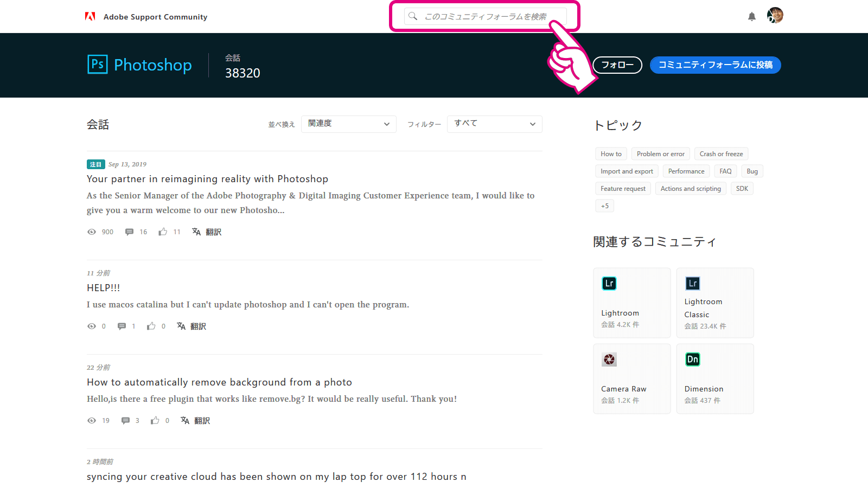
Task: Click '会話 23.4K 件' under Lightroom Classic
Action: (705, 326)
